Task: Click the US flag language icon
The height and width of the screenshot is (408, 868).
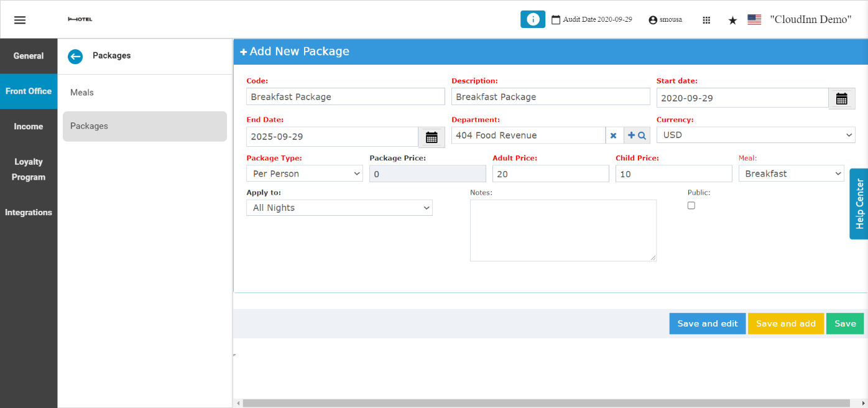Action: point(754,19)
